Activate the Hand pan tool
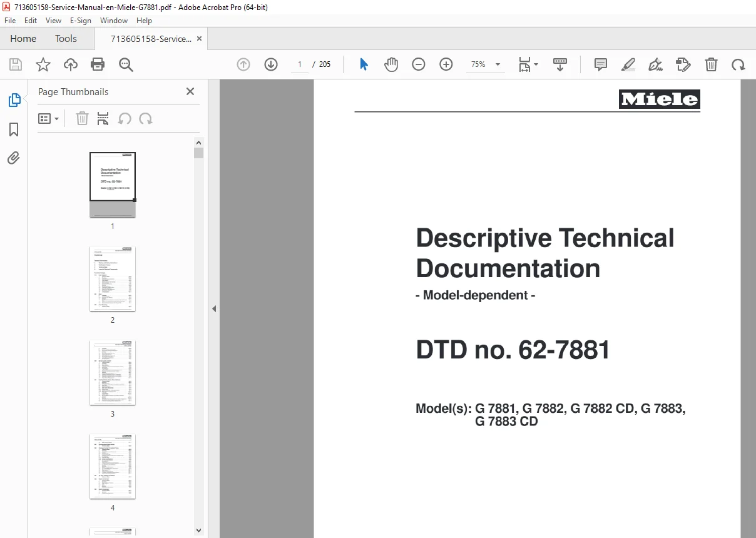Viewport: 756px width, 538px height. coord(391,64)
